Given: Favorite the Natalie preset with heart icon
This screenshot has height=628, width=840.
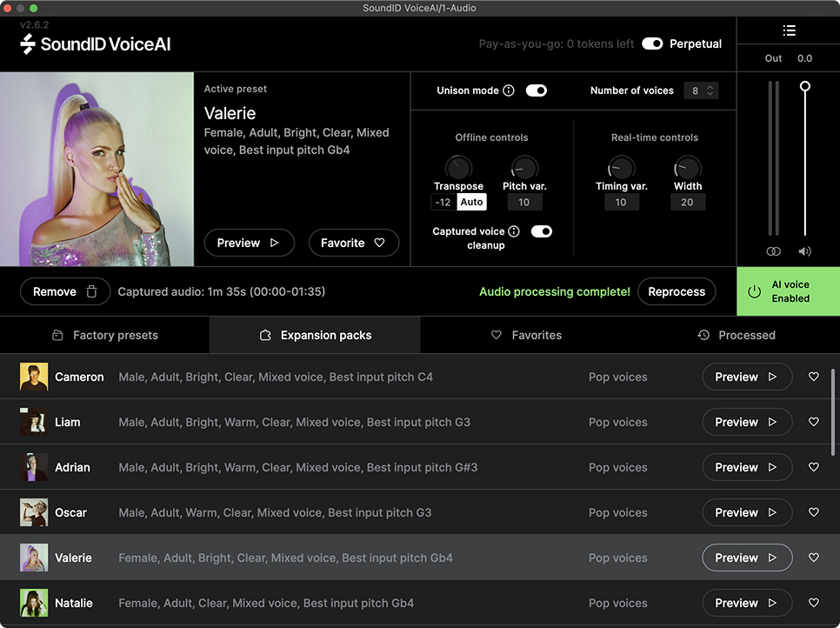Looking at the screenshot, I should [813, 603].
